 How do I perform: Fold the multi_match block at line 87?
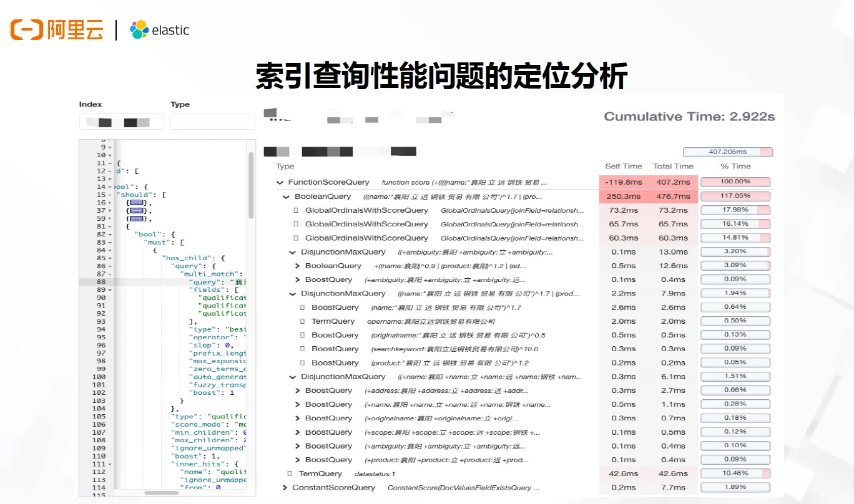click(x=110, y=274)
